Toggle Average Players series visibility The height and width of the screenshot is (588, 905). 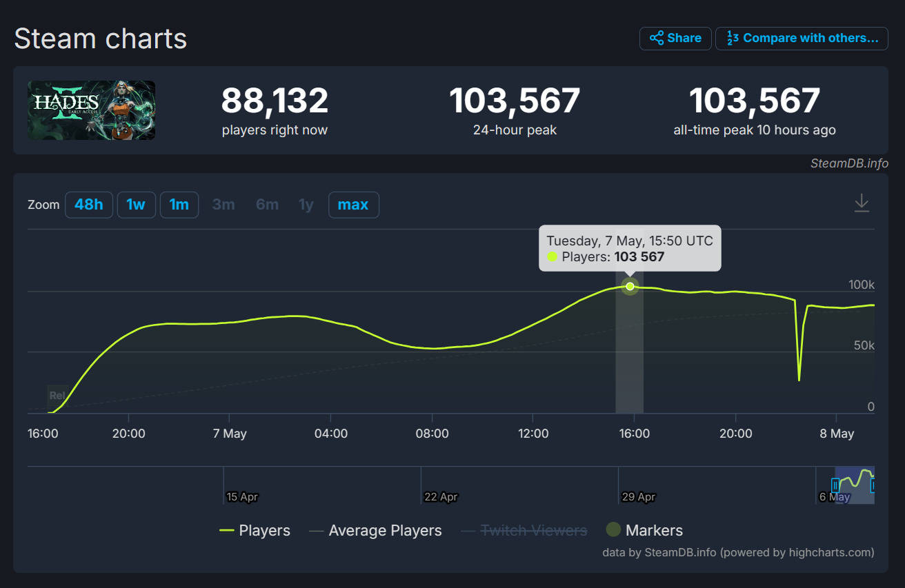point(375,531)
